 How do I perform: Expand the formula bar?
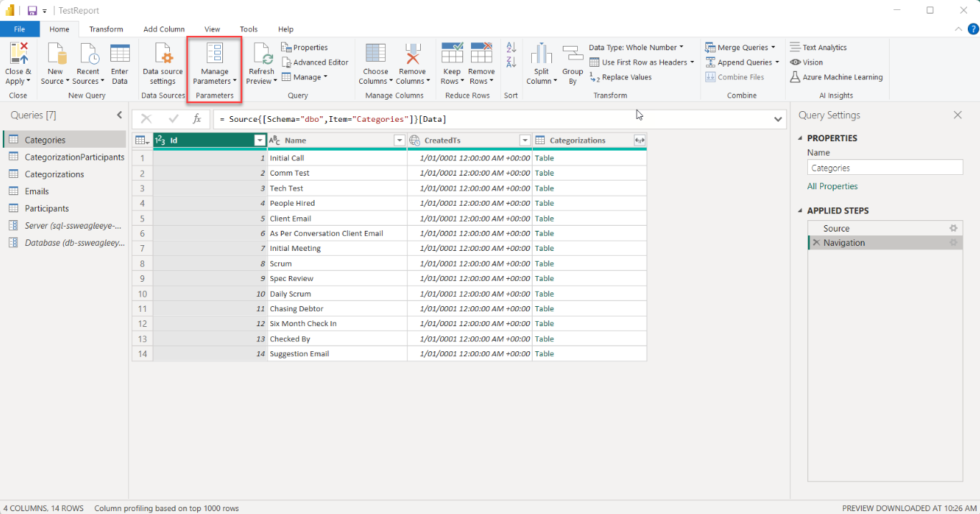(x=779, y=119)
